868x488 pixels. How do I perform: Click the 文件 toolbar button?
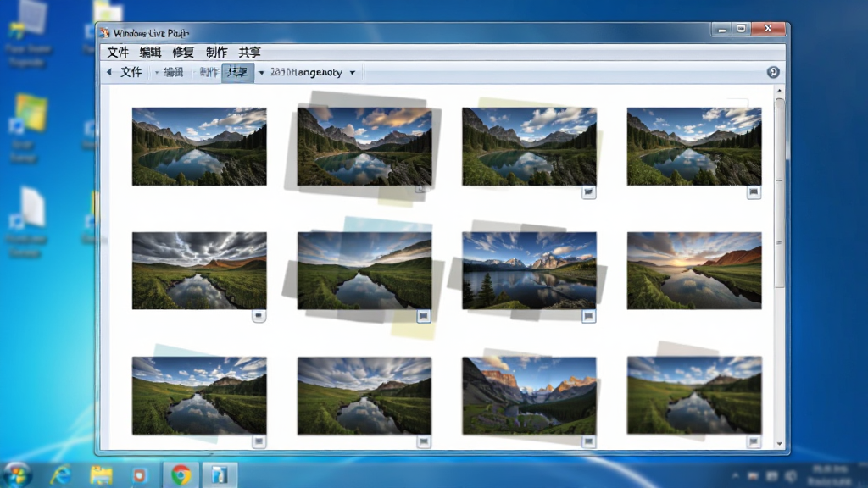coord(131,72)
